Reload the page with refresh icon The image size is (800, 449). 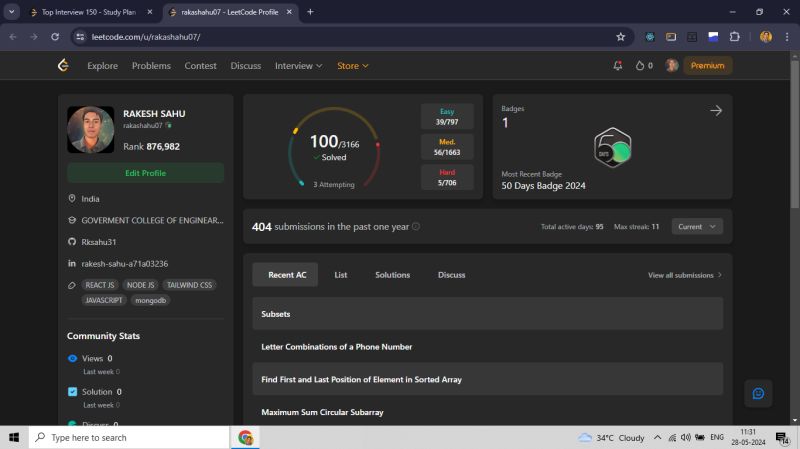tap(55, 37)
